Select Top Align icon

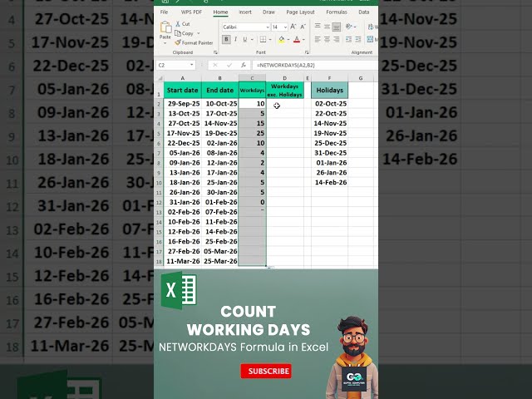318,26
